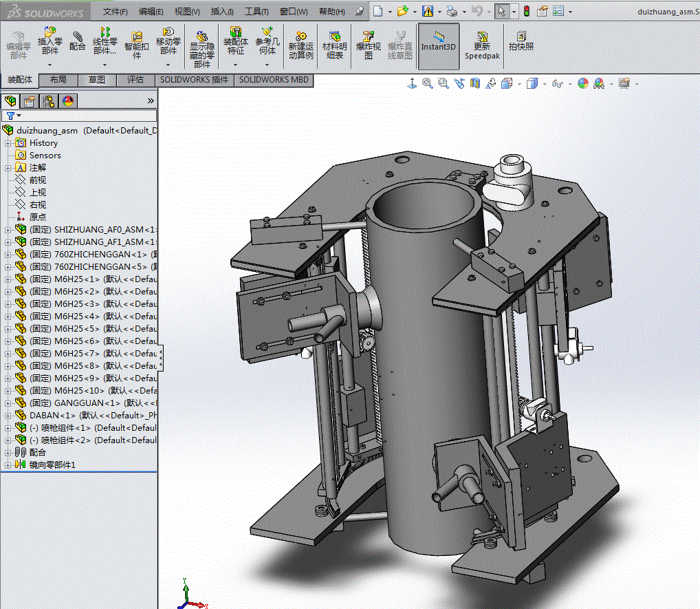Open the Hide/Show Items glasses dropdown
The height and width of the screenshot is (609, 700).
pos(558,83)
